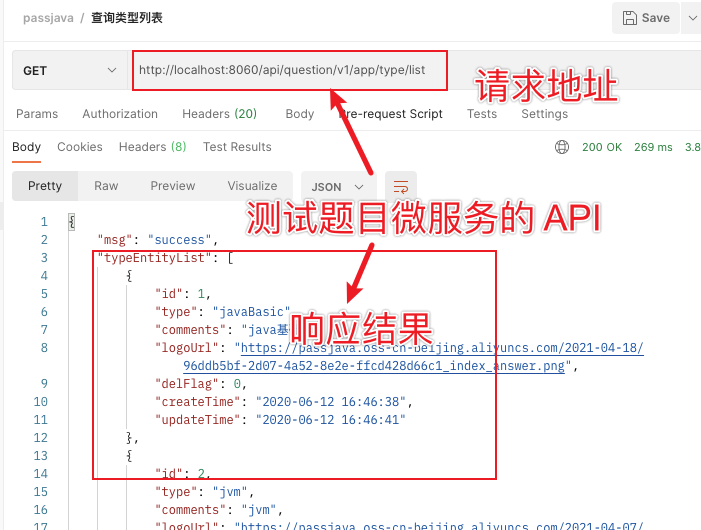701x530 pixels.
Task: Go to the request Settings tab
Action: point(544,114)
